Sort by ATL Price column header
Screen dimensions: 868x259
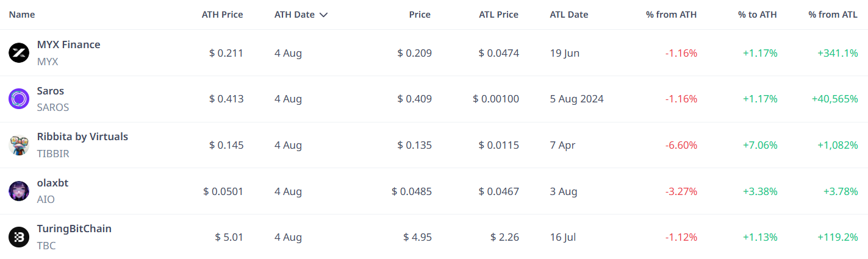499,15
